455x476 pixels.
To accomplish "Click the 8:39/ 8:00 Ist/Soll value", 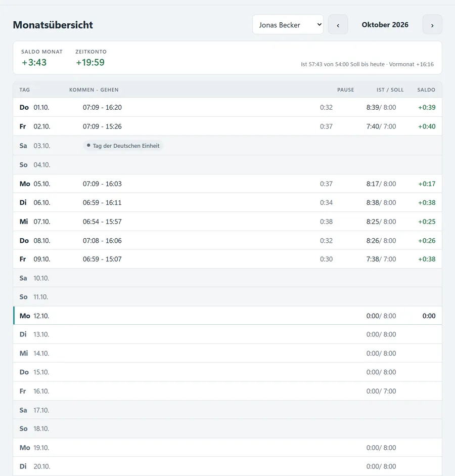I will (x=381, y=107).
